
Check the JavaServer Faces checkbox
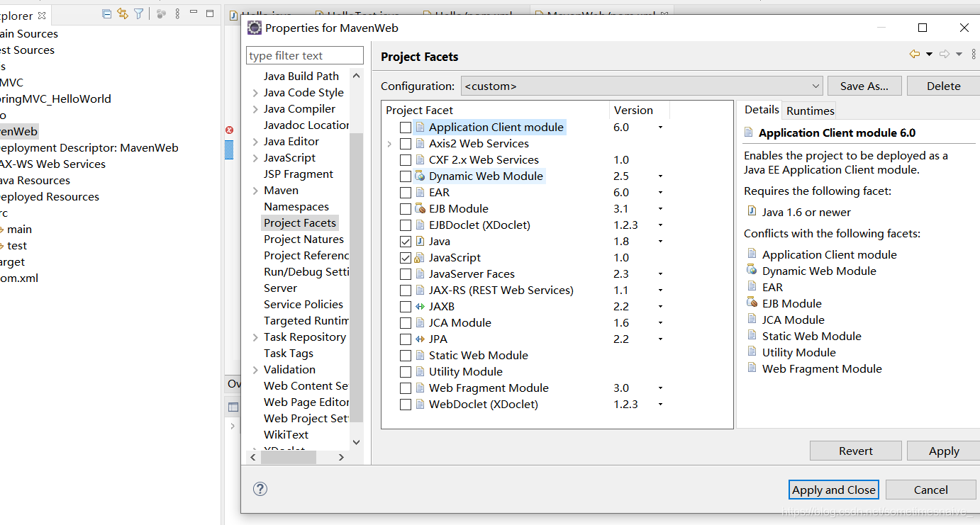pyautogui.click(x=405, y=274)
